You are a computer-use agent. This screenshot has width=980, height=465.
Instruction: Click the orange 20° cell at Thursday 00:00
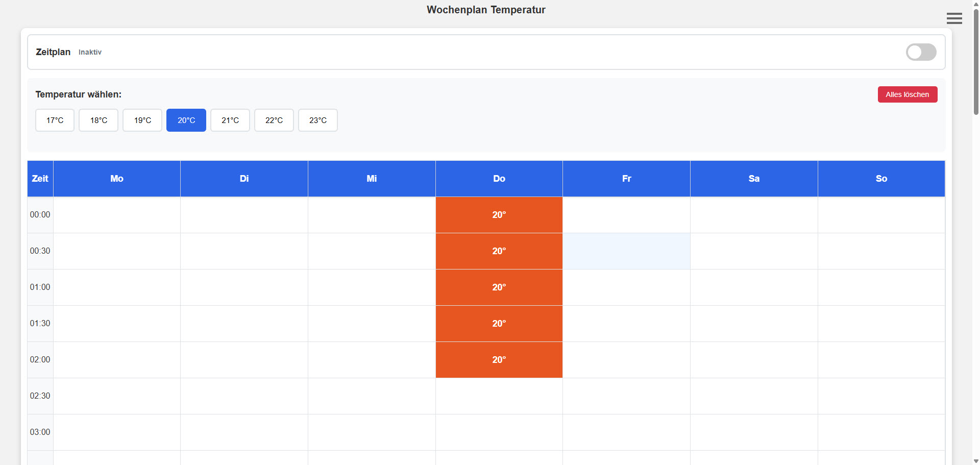click(x=499, y=215)
